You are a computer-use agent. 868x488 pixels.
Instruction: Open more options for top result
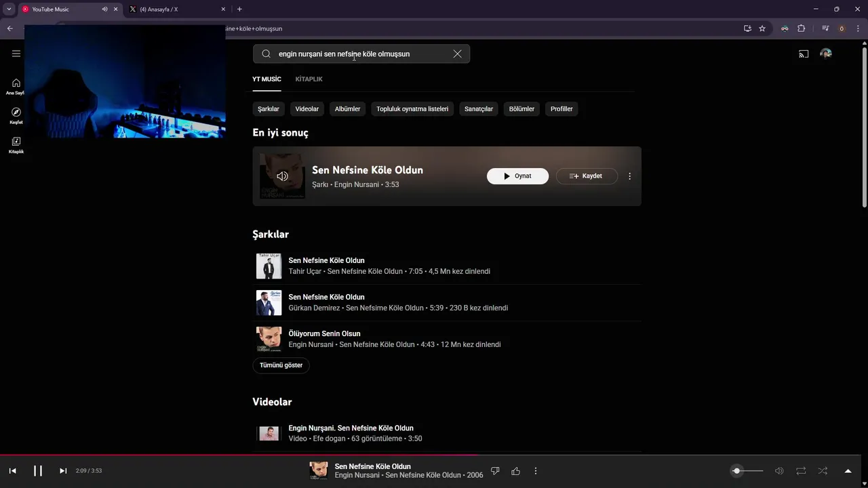point(629,176)
